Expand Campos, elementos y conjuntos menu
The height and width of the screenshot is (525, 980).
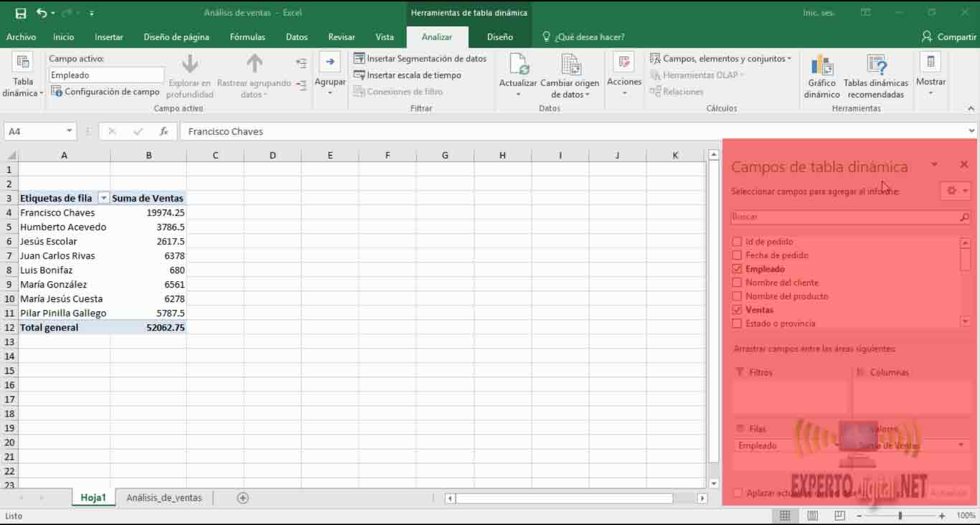720,59
